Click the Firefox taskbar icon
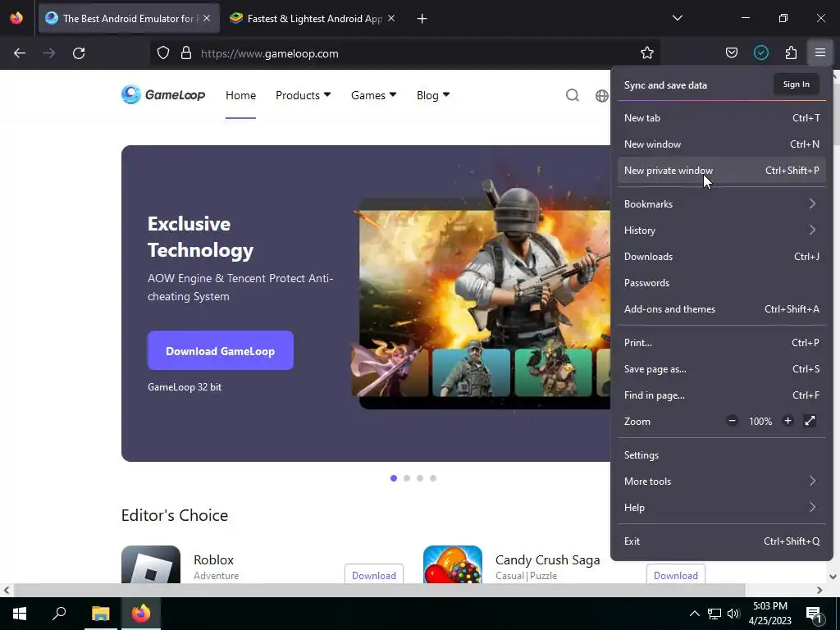The image size is (840, 630). [x=141, y=614]
